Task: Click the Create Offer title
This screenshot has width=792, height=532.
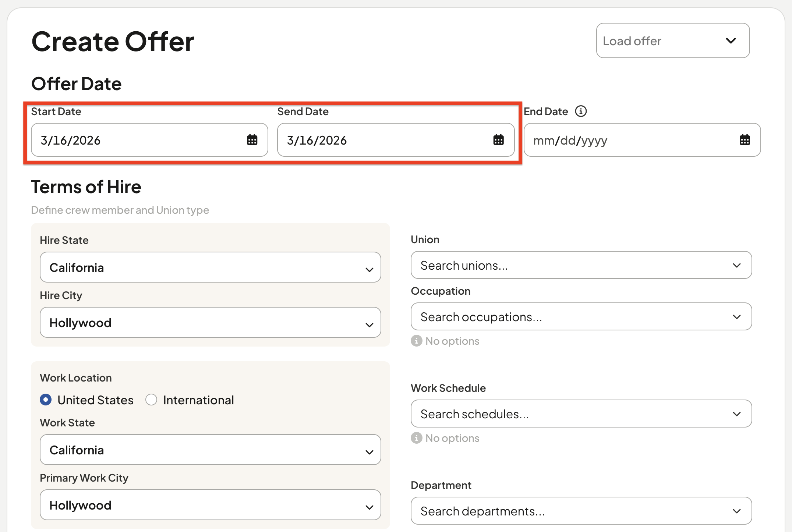Action: coord(113,42)
